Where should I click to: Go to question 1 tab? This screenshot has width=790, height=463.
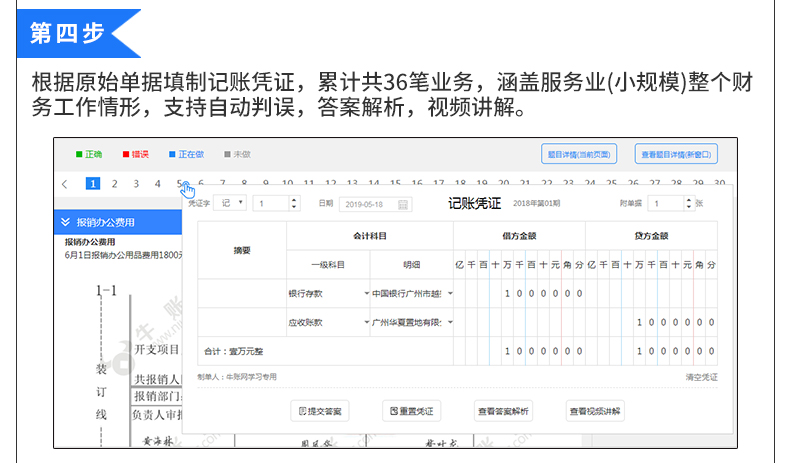92,184
